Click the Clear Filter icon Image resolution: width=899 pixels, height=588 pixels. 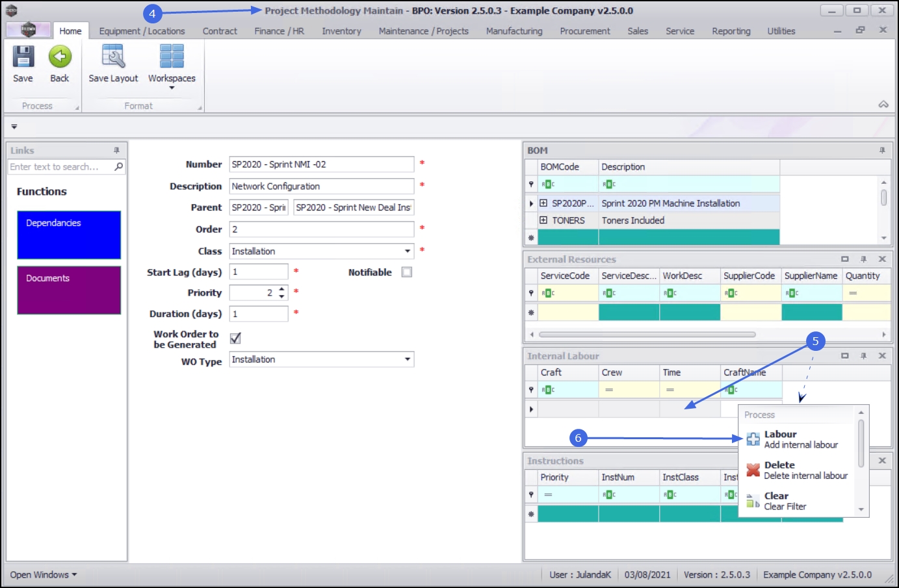pyautogui.click(x=753, y=501)
